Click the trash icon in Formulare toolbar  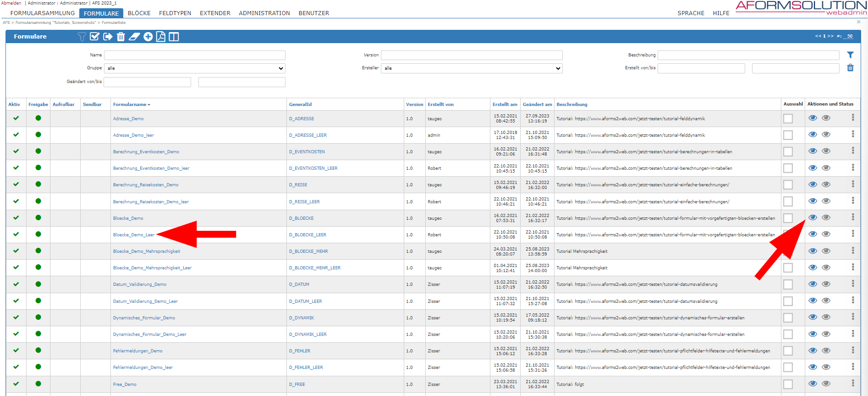tap(121, 37)
